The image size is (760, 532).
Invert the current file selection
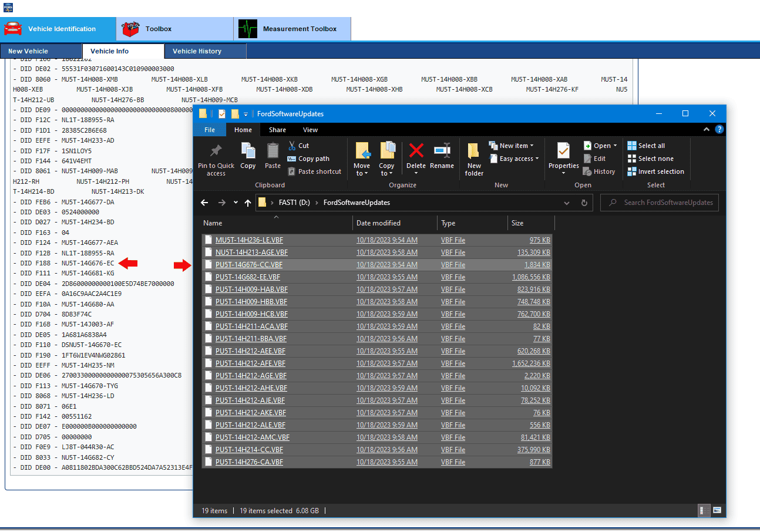click(656, 171)
